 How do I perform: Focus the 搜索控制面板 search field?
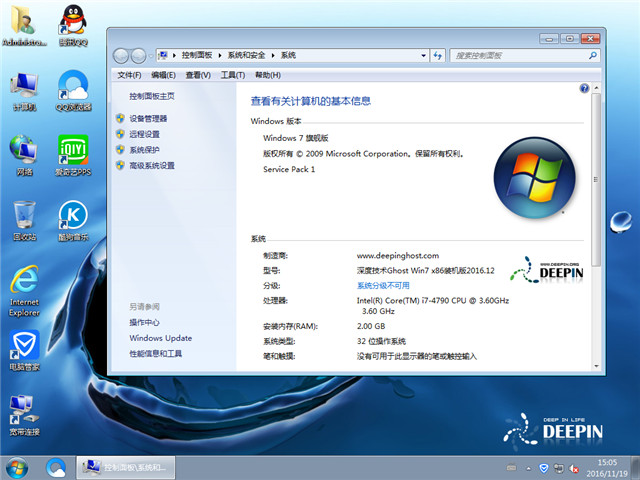point(525,55)
